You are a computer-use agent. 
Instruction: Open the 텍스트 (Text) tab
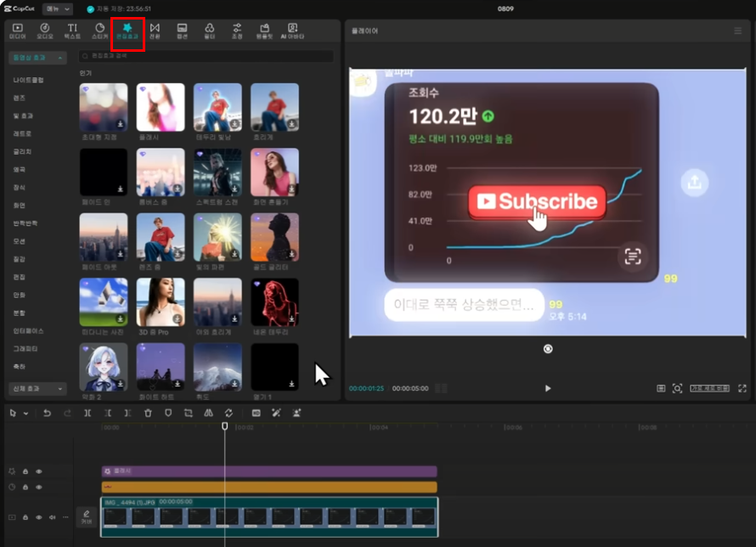(x=72, y=31)
